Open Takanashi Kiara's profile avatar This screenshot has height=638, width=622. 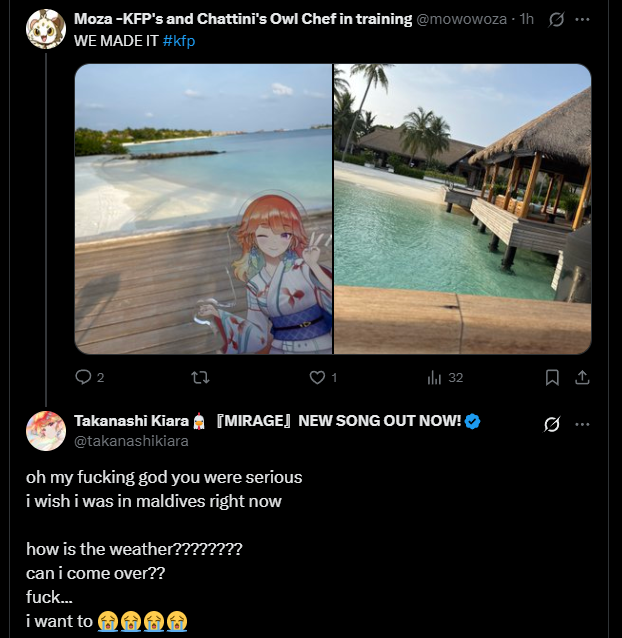[x=45, y=430]
